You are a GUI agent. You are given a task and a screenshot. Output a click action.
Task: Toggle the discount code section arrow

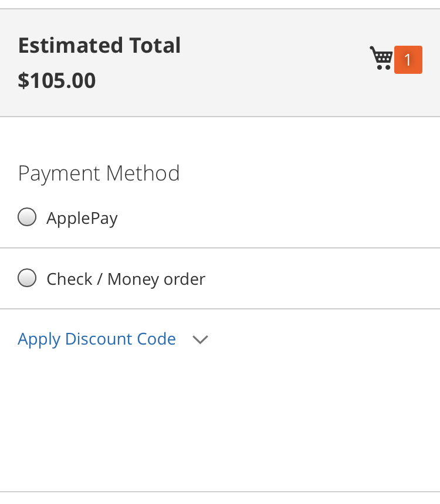click(200, 339)
